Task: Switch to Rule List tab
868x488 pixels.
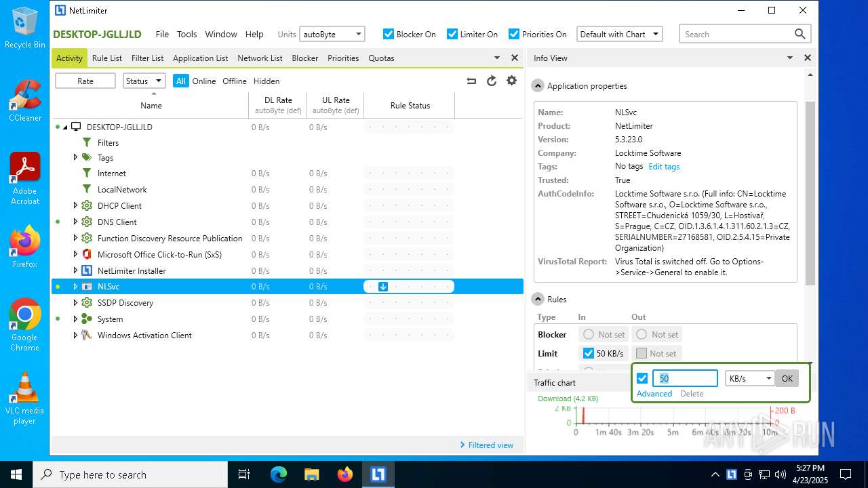Action: coord(107,58)
